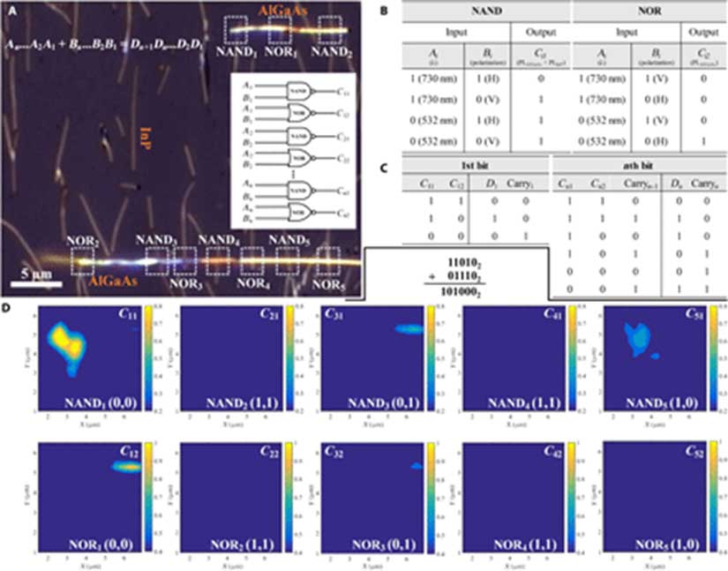
Task: Open the C21 heatmap panel
Action: pyautogui.click(x=232, y=358)
